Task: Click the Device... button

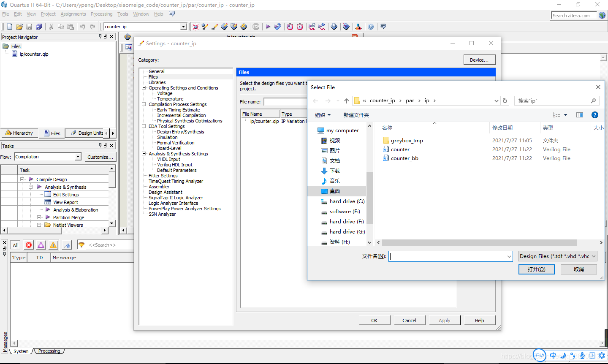Action: click(479, 60)
